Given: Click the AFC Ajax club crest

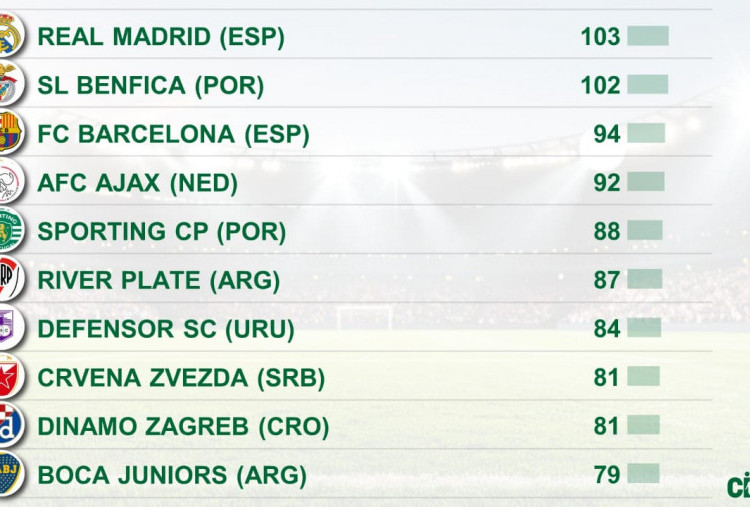Looking at the screenshot, I should click(11, 181).
